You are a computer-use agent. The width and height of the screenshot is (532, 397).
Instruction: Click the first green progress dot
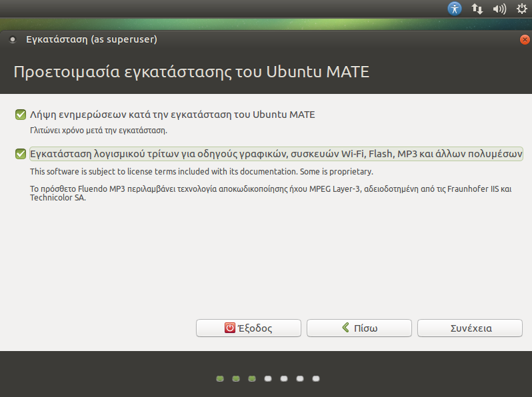[220, 378]
